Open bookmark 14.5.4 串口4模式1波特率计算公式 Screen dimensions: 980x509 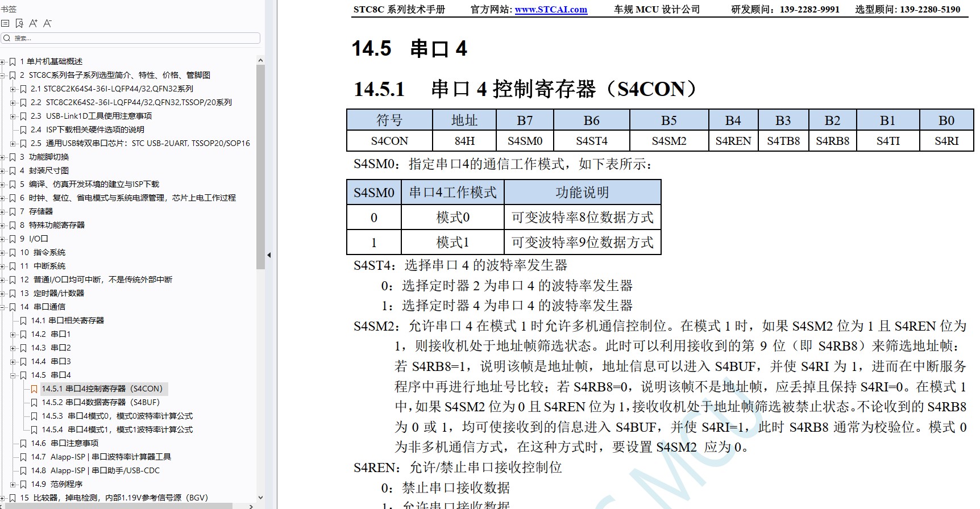click(117, 429)
